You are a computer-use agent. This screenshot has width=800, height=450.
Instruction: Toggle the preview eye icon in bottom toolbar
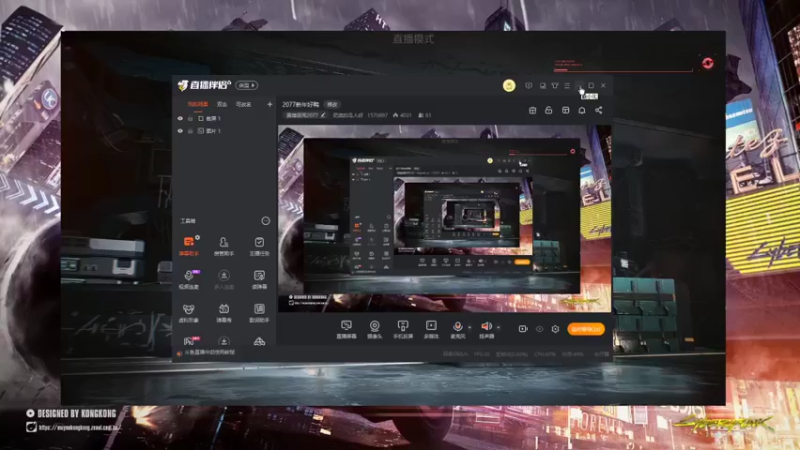pos(539,329)
